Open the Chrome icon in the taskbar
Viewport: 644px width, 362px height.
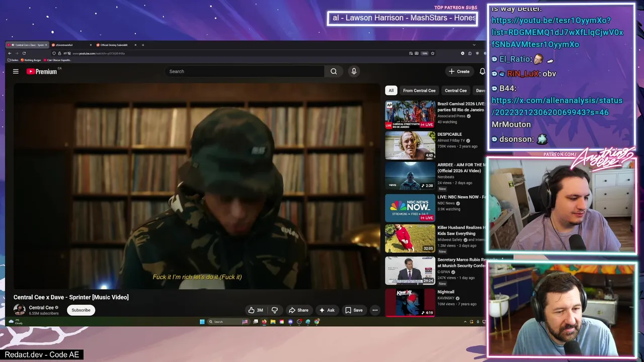(x=317, y=322)
